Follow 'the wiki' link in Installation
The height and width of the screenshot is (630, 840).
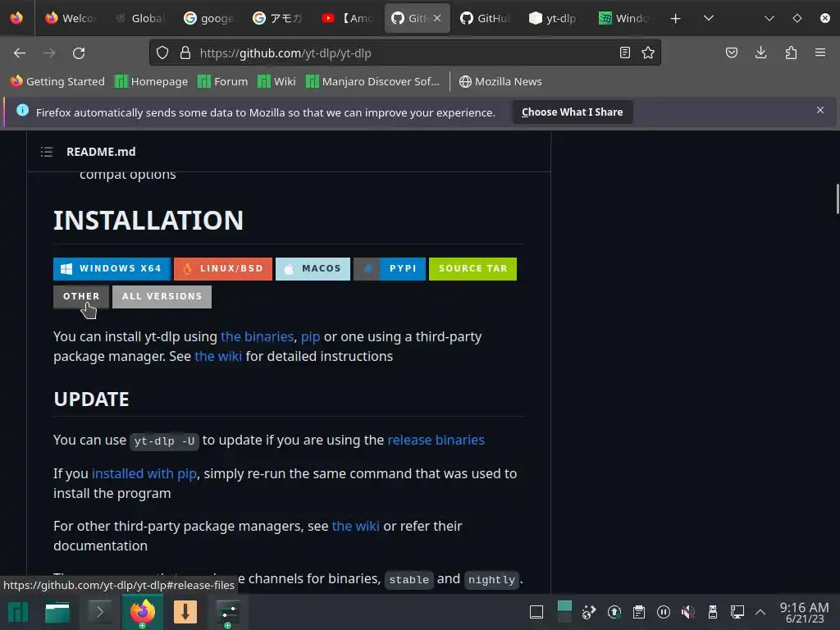[x=218, y=356]
